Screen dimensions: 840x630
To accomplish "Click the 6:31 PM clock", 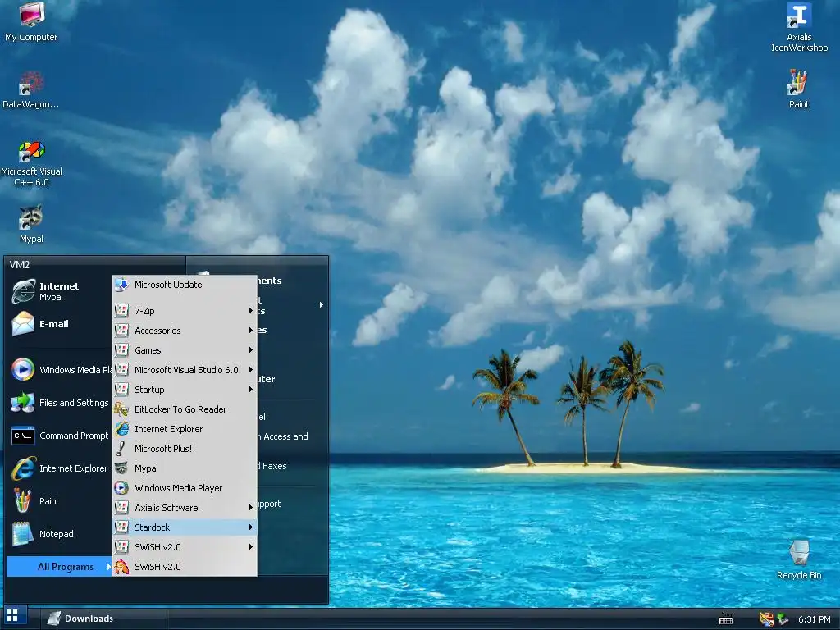I will 815,619.
